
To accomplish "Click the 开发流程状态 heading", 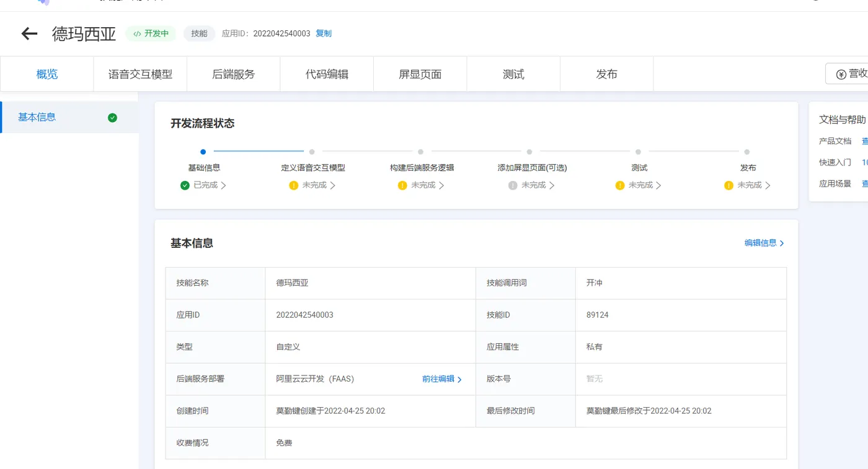I will click(203, 123).
